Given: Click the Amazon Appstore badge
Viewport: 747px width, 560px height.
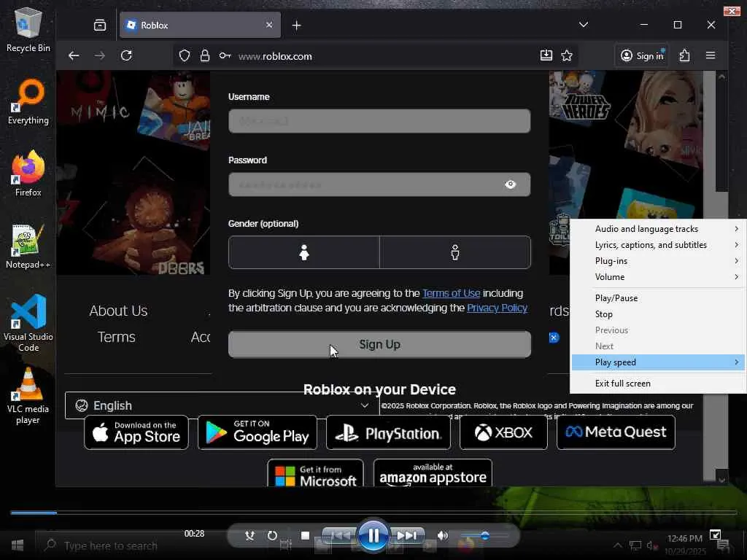Looking at the screenshot, I should click(x=433, y=472).
